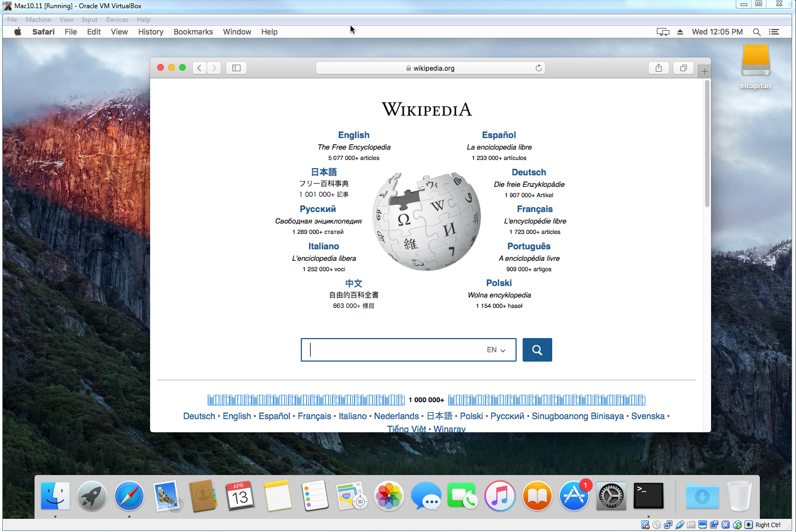Open the Русский Wikipedia heading link
This screenshot has width=796, height=532.
[x=318, y=209]
